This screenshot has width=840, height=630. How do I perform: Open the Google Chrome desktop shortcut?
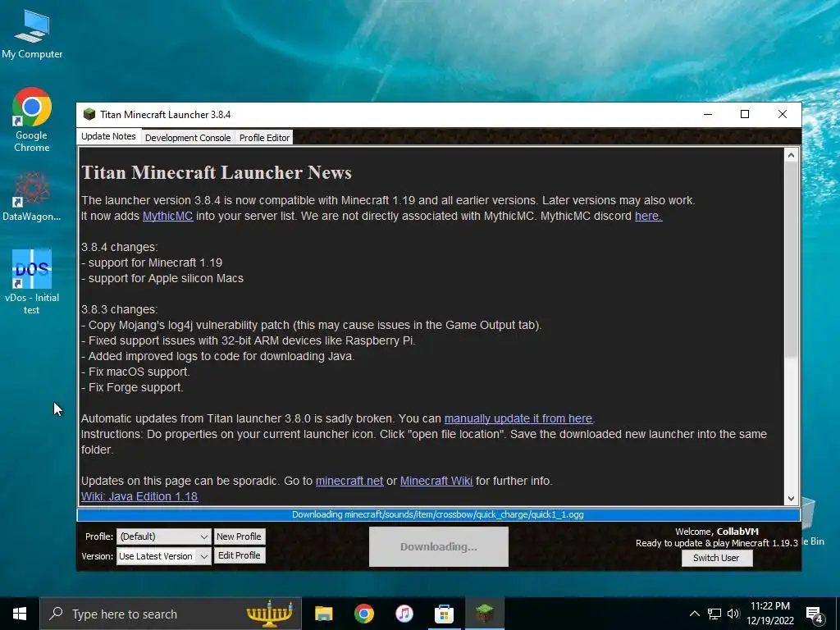(x=32, y=120)
